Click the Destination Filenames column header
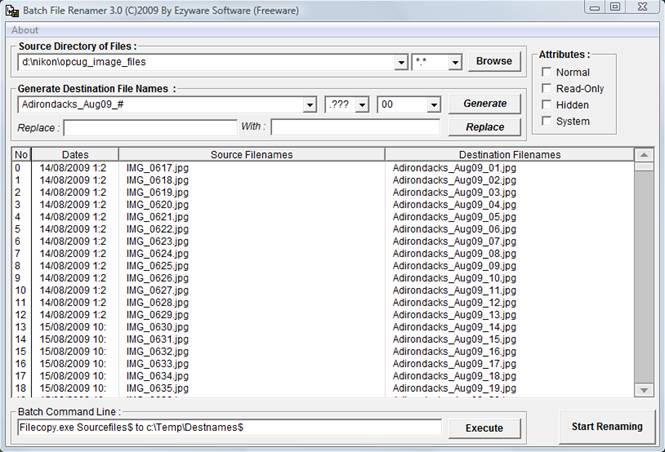This screenshot has width=665, height=452. click(x=510, y=155)
